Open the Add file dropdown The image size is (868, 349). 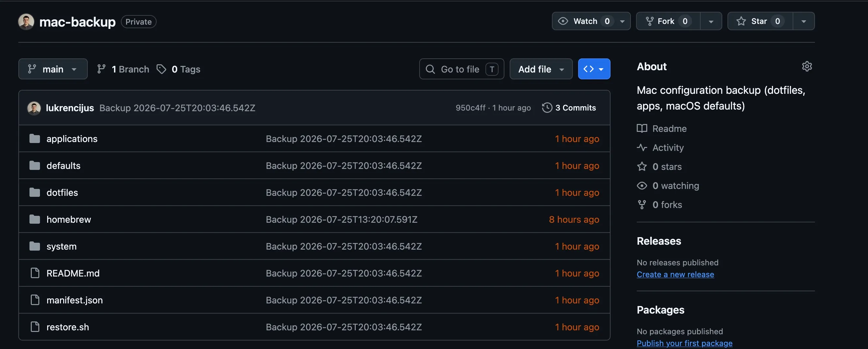[x=541, y=69]
